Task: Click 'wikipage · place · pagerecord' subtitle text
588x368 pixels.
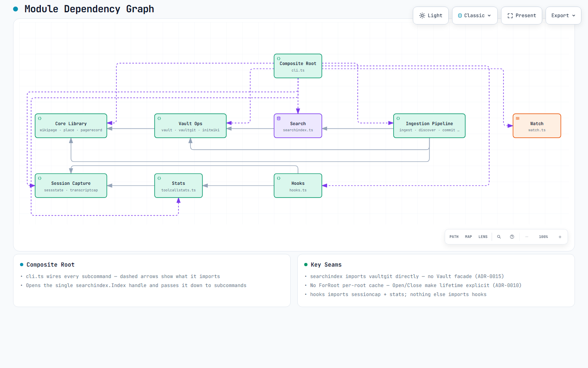Action: point(71,130)
